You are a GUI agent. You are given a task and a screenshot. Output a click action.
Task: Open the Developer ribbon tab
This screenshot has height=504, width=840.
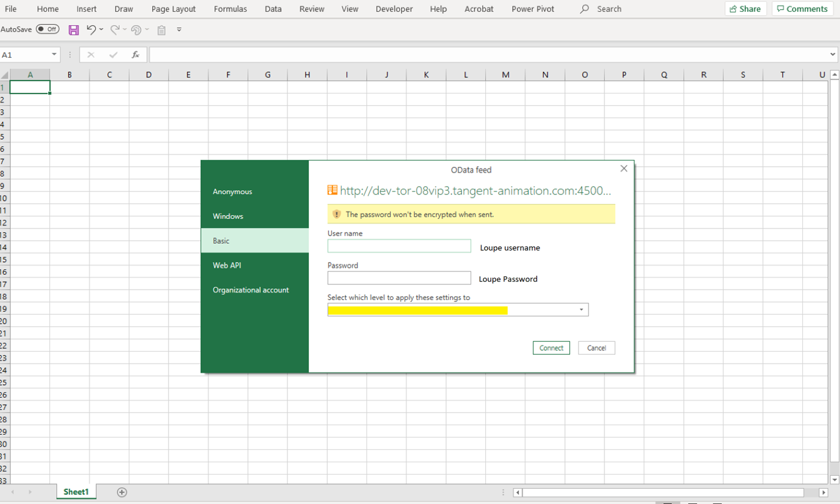coord(394,9)
